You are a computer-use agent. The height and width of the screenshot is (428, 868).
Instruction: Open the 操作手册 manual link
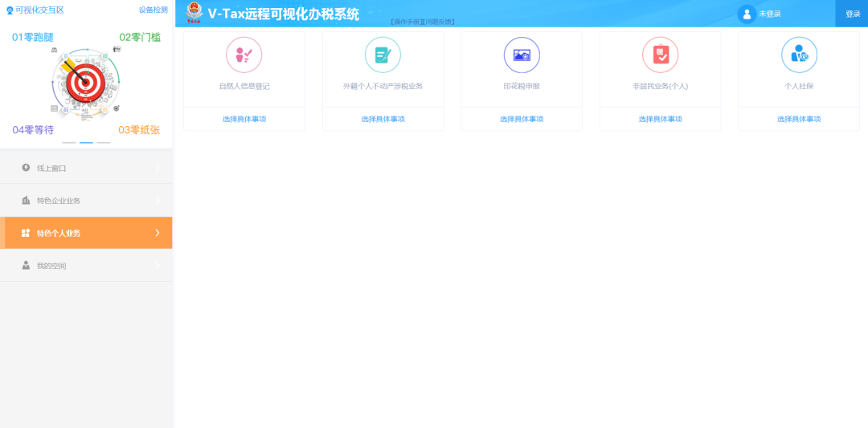(x=406, y=22)
